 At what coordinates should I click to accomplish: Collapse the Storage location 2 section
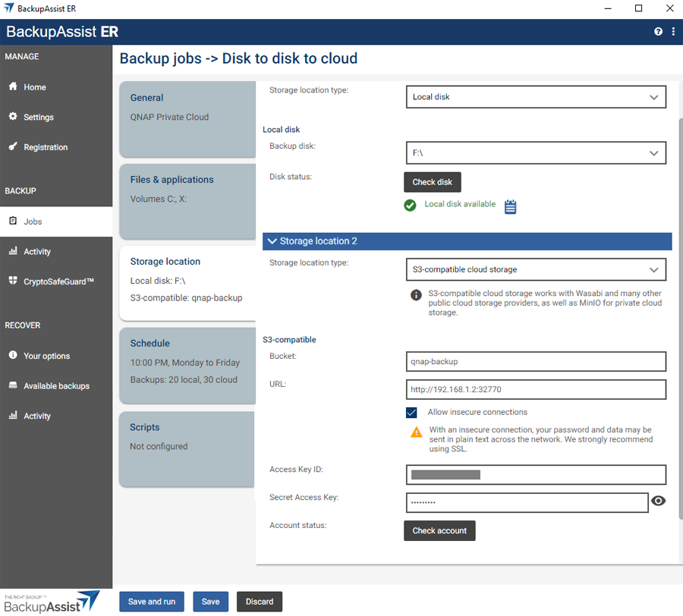pos(467,241)
